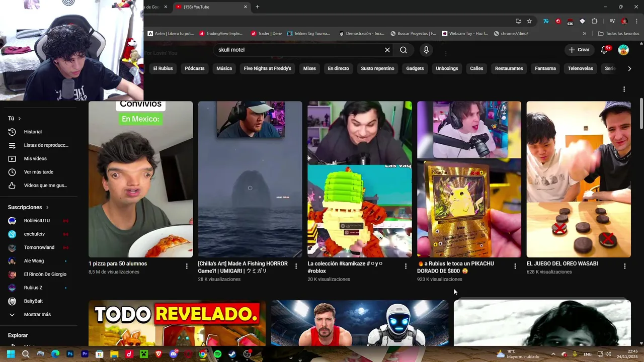644x362 pixels.
Task: Open the Shorts shelf three-dot menu
Action: [624, 89]
